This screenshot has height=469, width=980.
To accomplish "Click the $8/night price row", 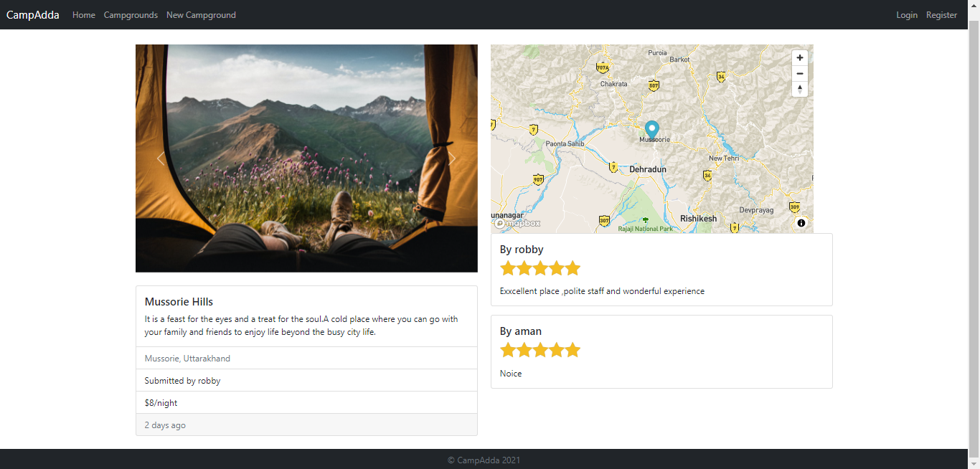I will [306, 403].
